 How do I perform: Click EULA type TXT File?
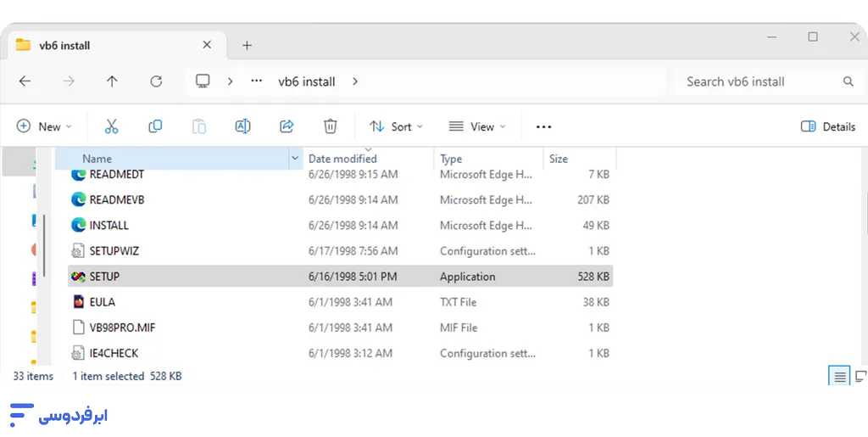pyautogui.click(x=459, y=302)
